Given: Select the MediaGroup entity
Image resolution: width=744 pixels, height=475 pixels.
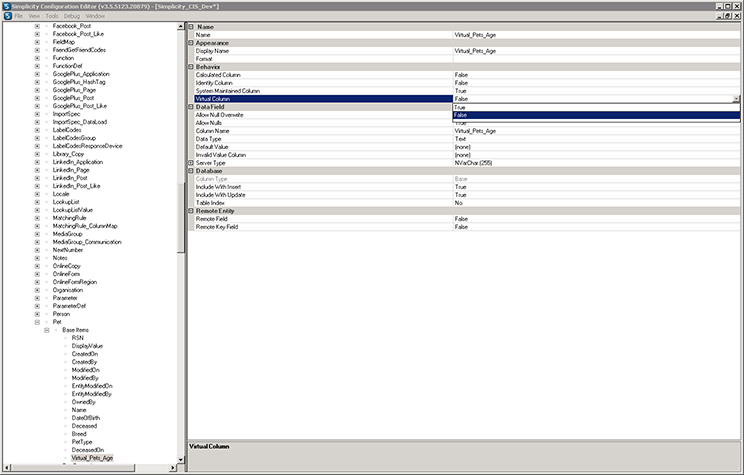Looking at the screenshot, I should pos(67,234).
